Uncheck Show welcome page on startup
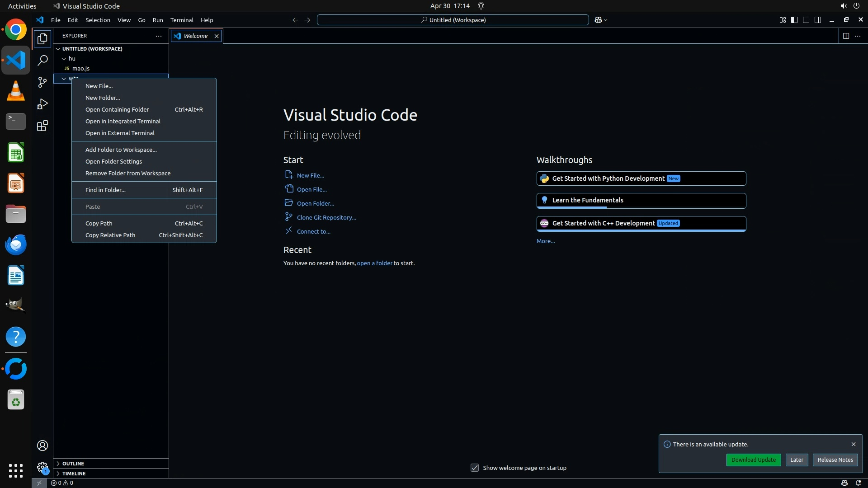The image size is (868, 488). tap(475, 468)
